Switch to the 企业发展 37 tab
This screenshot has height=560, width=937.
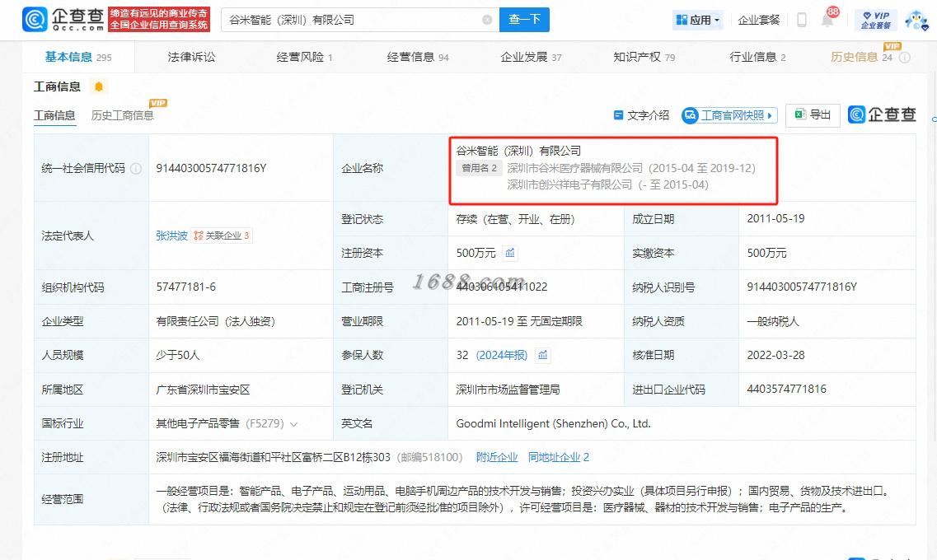pyautogui.click(x=531, y=58)
